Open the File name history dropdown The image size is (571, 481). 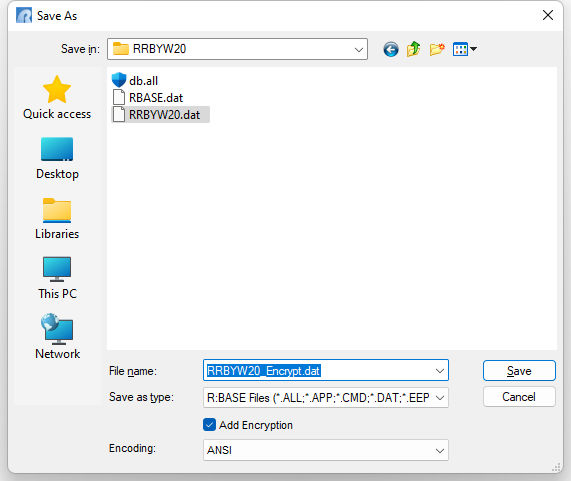click(x=440, y=371)
